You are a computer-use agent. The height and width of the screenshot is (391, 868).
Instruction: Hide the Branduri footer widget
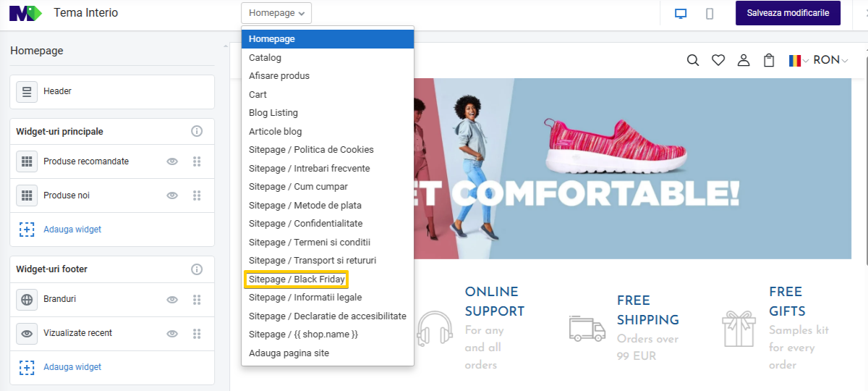(172, 299)
